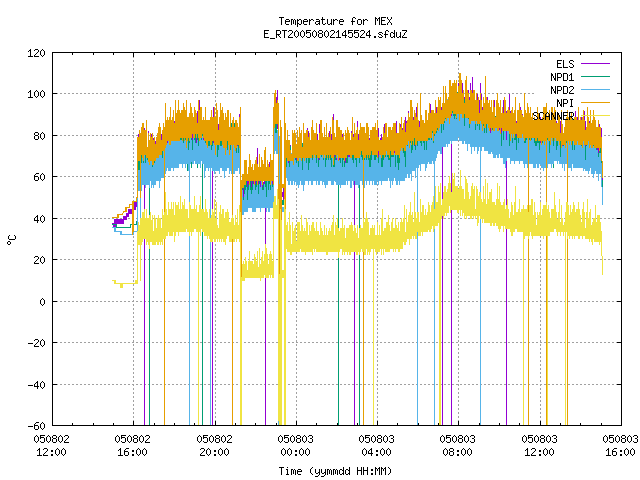Click the y-axis value 40
640x480 pixels.
39,219
